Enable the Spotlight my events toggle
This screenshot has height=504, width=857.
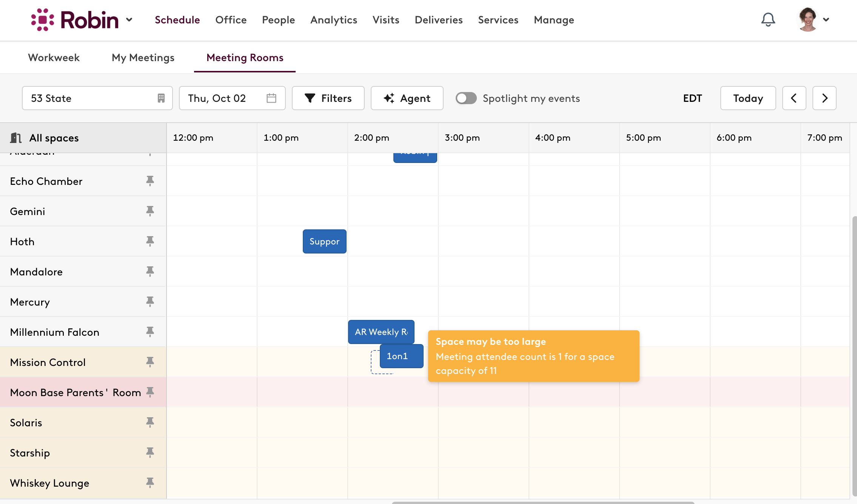(466, 98)
